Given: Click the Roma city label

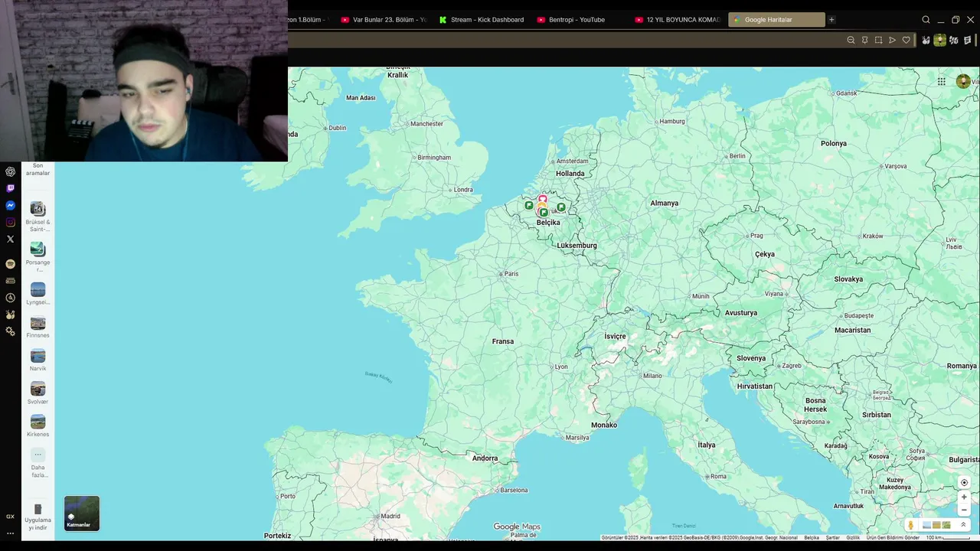Looking at the screenshot, I should point(718,476).
